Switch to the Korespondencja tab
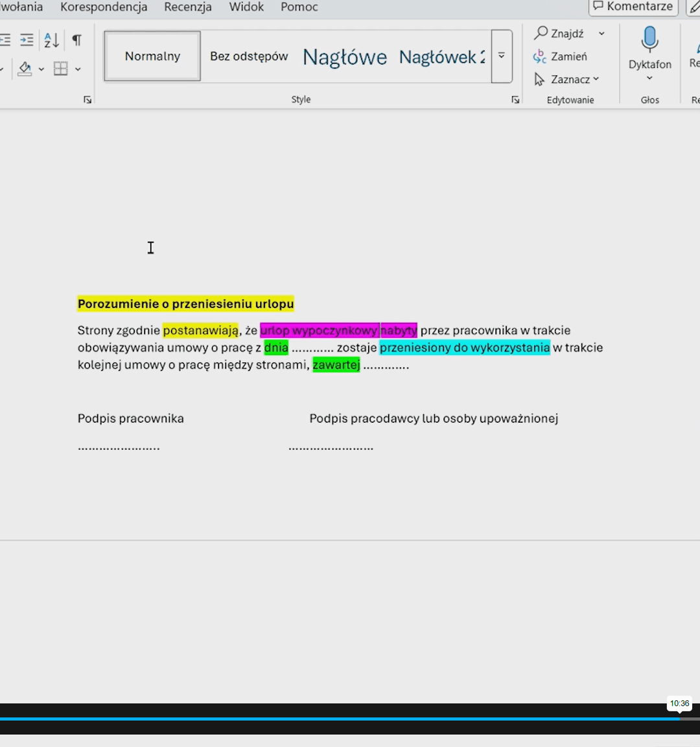The width and height of the screenshot is (700, 747). pyautogui.click(x=104, y=7)
